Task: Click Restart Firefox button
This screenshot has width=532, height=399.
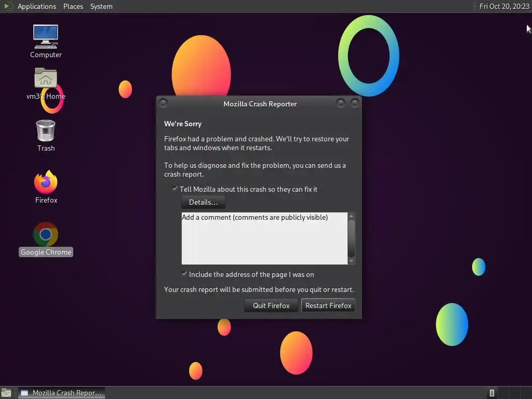Action: pos(328,305)
